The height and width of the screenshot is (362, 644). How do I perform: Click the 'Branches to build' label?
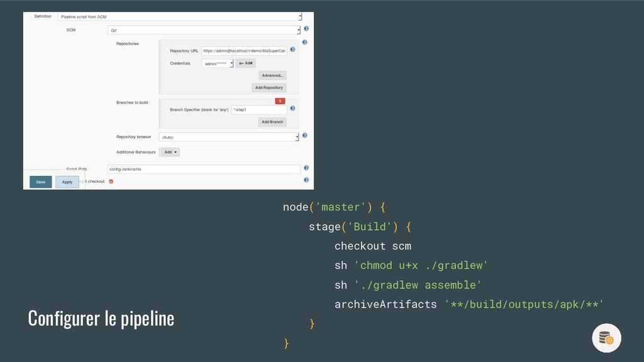[132, 102]
